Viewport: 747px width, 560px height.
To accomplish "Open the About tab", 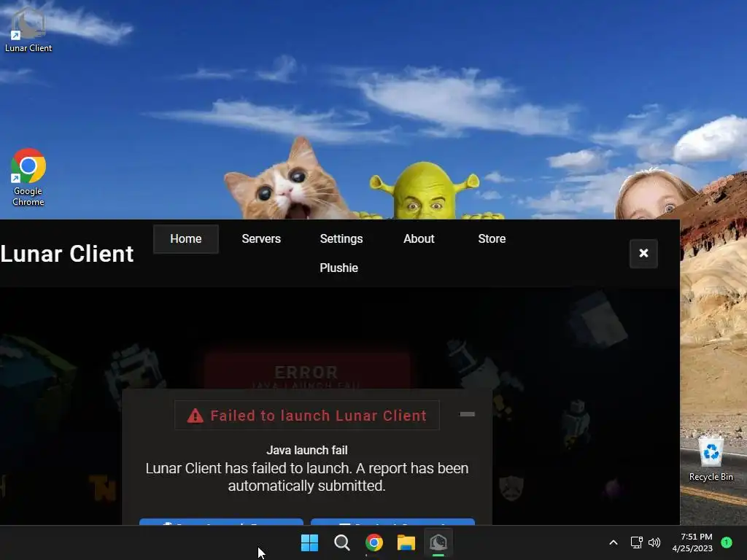I will (419, 238).
